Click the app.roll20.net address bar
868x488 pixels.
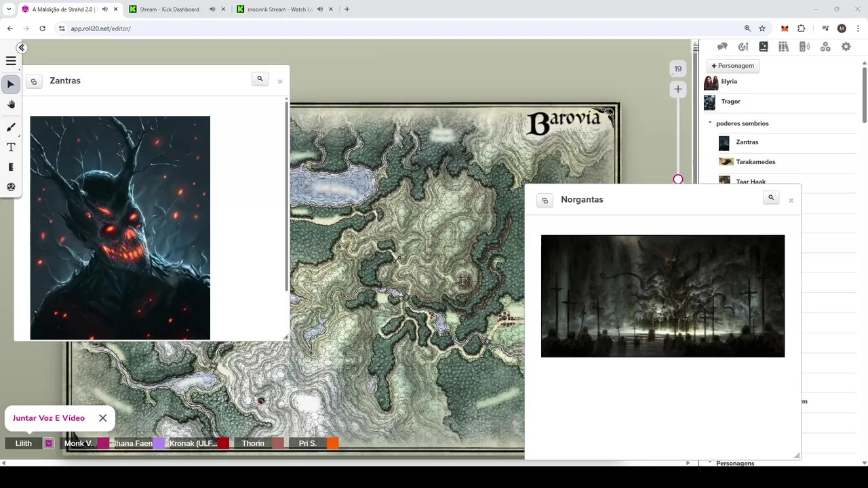400,28
